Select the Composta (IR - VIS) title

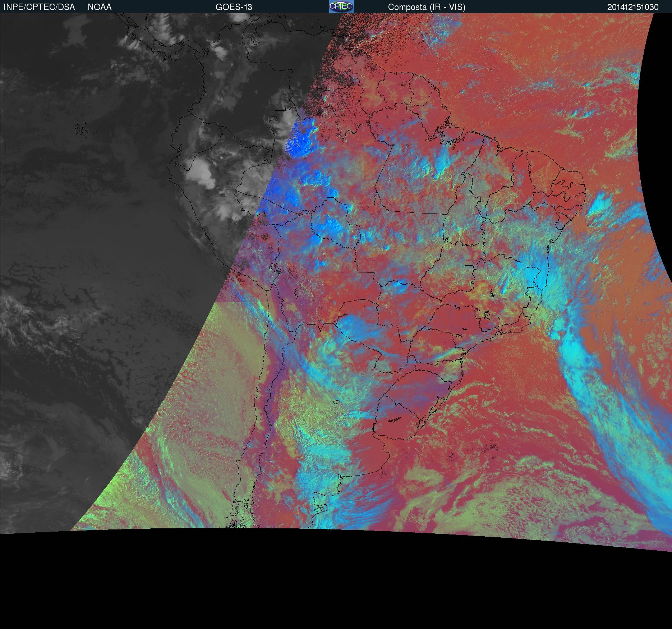click(427, 7)
